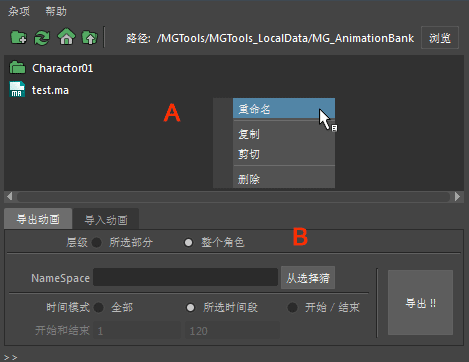Click the path text /MGTools/MGTools_LocalData/MG_AnimationBank

click(x=285, y=38)
